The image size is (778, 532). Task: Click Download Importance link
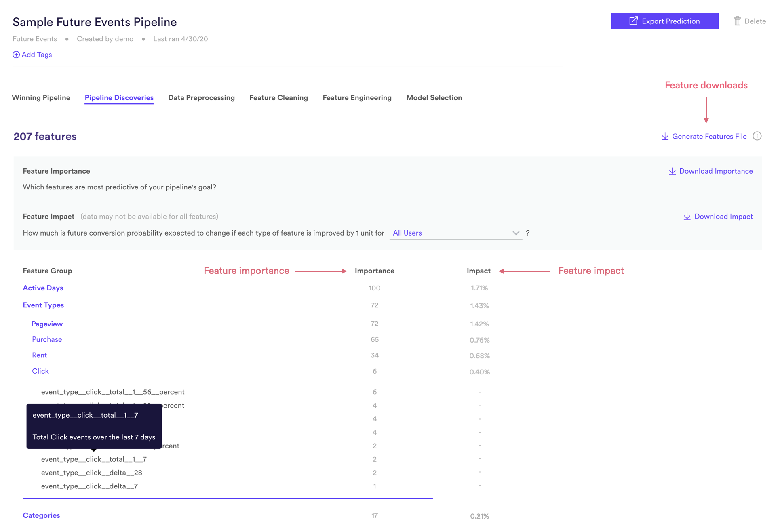pyautogui.click(x=716, y=171)
